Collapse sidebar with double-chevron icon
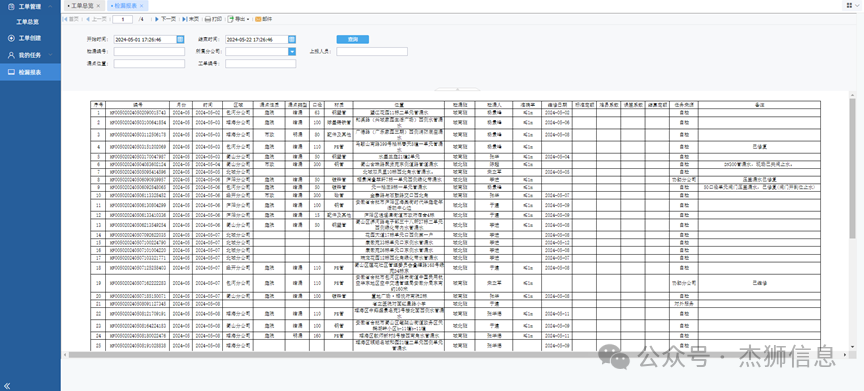Viewport: 864px width, 391px height. click(7, 385)
